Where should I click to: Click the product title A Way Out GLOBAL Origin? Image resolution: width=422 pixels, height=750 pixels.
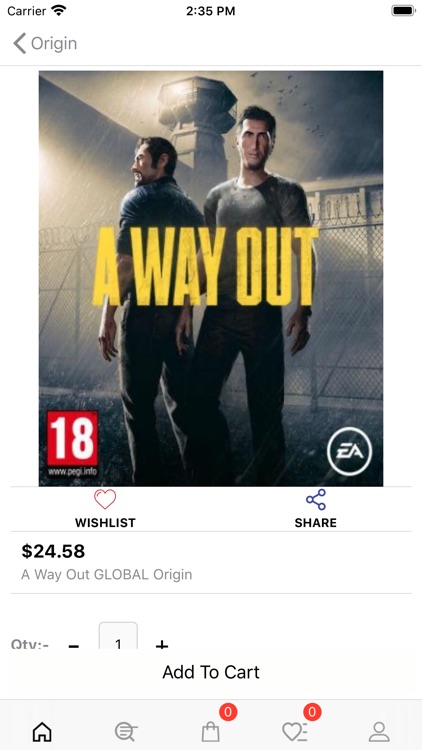(107, 574)
